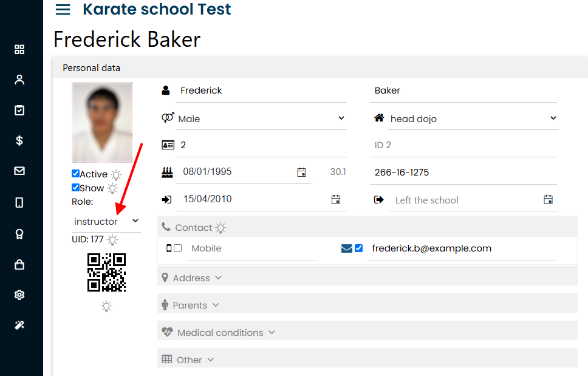This screenshot has height=376, width=588.
Task: Click the last name field Baker
Action: click(463, 91)
